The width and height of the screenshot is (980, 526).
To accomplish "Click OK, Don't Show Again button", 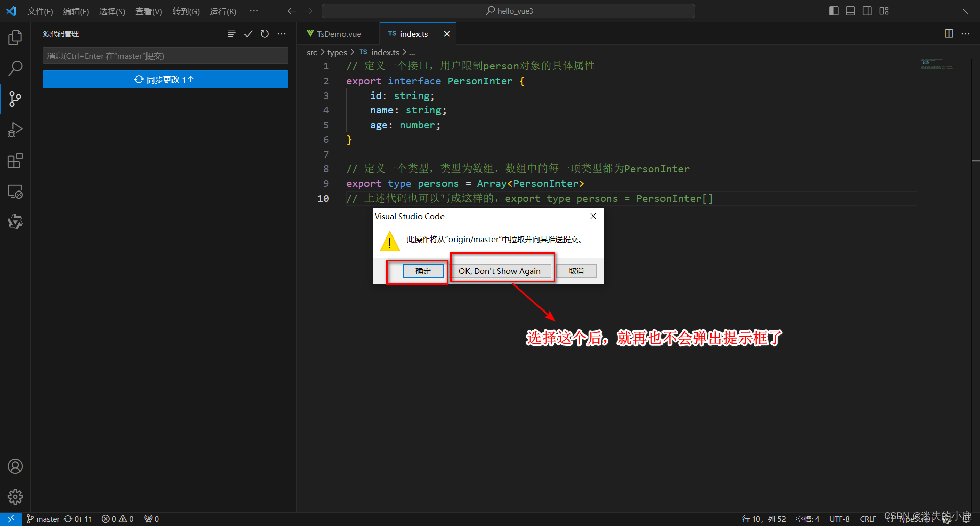I will [x=500, y=271].
